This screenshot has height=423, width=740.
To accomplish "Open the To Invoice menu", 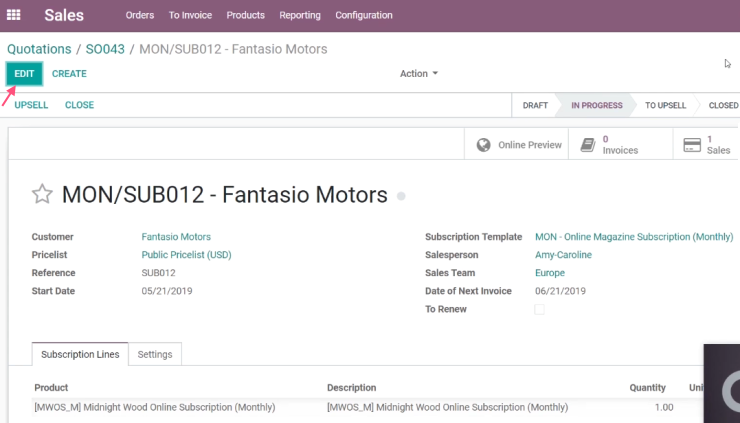I will click(x=190, y=15).
